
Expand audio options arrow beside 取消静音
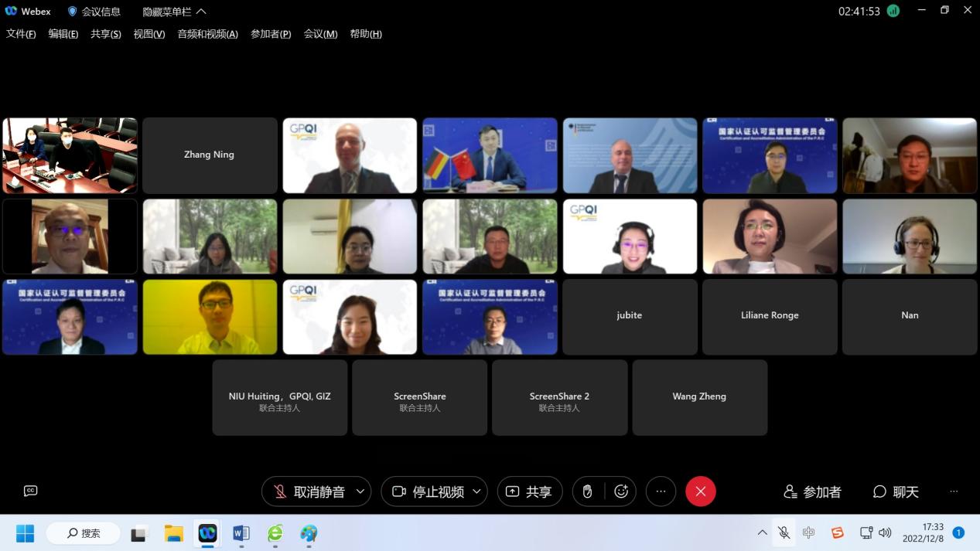point(360,491)
